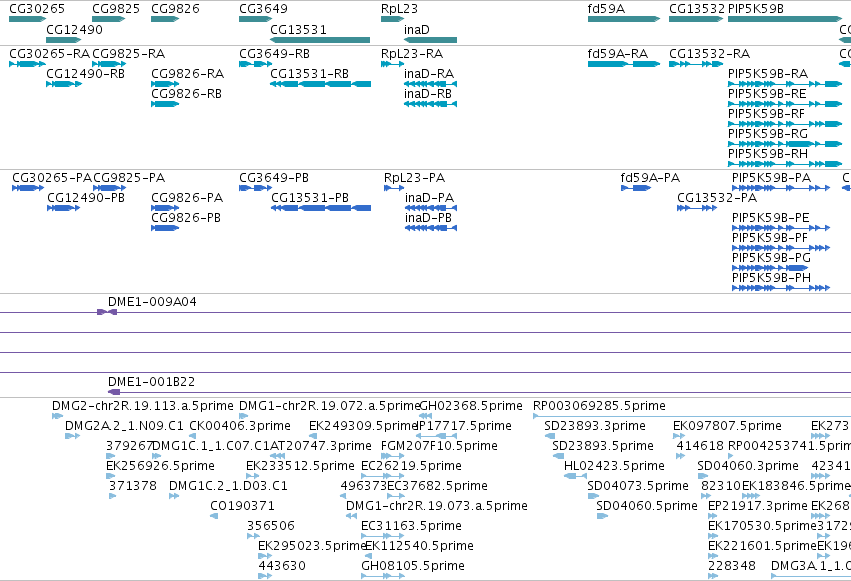851x581 pixels.
Task: Click protein CG9825-PA
Action: pos(110,188)
